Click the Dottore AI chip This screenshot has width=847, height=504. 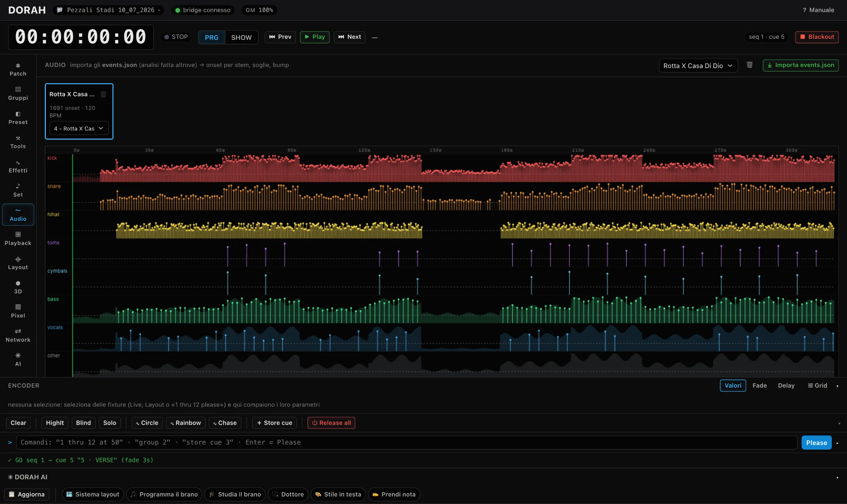click(288, 494)
